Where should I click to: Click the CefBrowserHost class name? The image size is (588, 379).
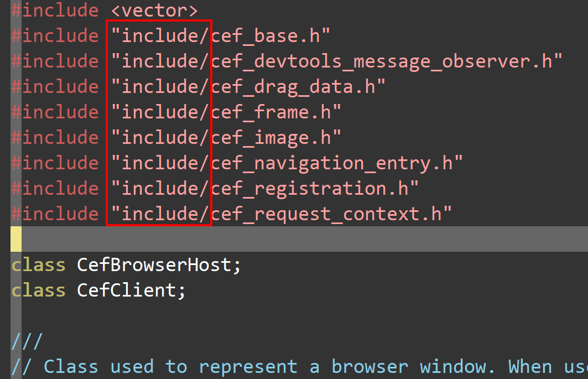click(x=154, y=265)
